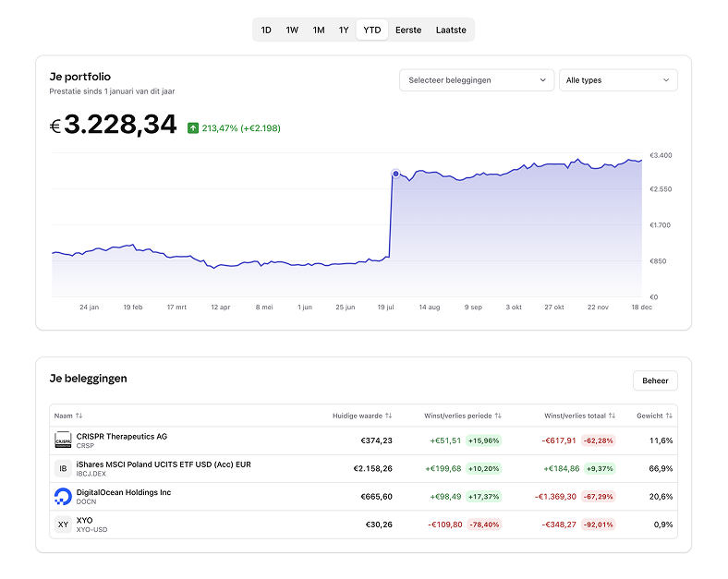Click the chart data point marker
728x579 pixels.
(x=395, y=173)
